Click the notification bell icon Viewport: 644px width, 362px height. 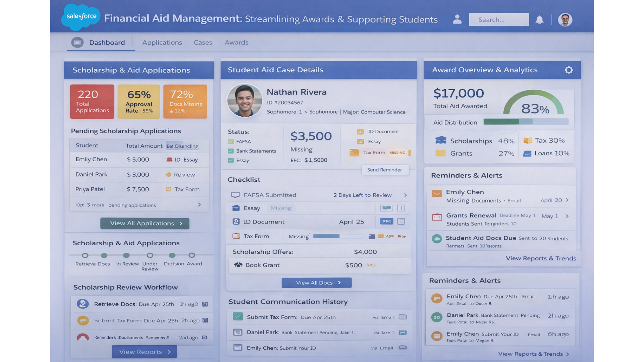click(x=539, y=20)
